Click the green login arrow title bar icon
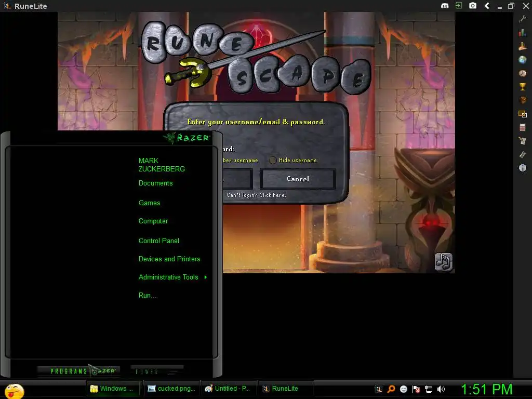The width and height of the screenshot is (532, 399). coord(459,6)
